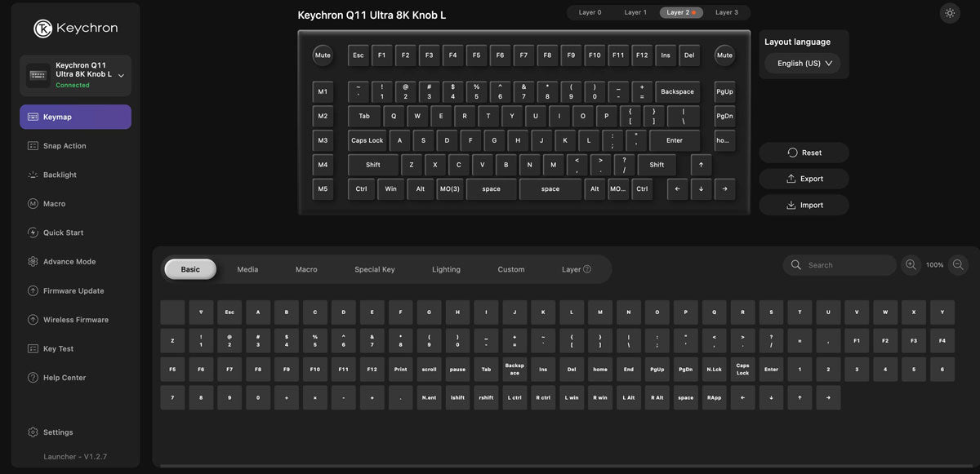Select the Custom keycode tab
The height and width of the screenshot is (474, 980).
pyautogui.click(x=511, y=269)
